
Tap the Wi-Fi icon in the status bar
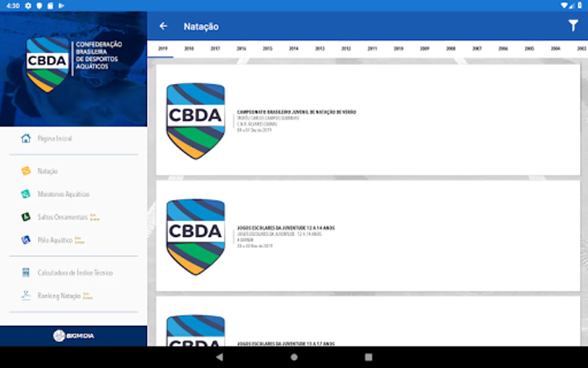coord(564,6)
